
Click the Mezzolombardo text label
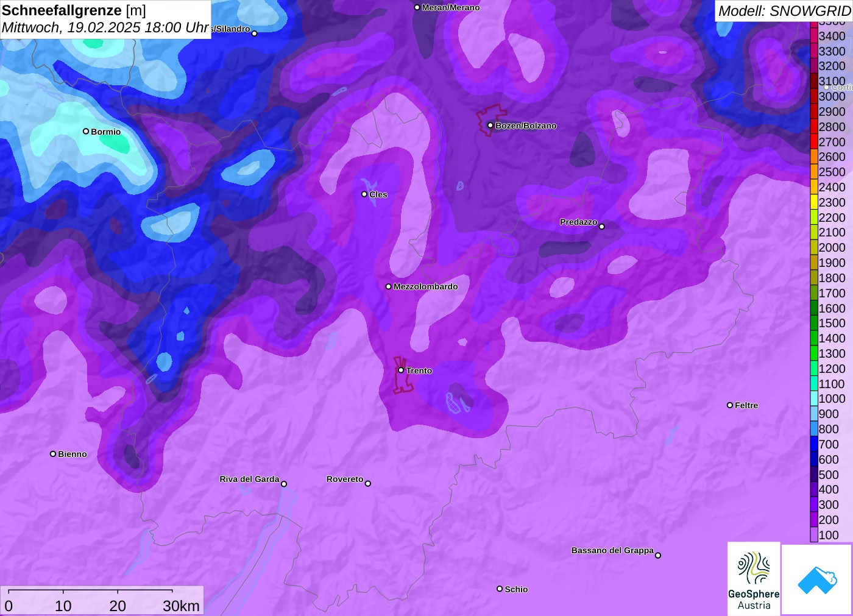pyautogui.click(x=425, y=286)
